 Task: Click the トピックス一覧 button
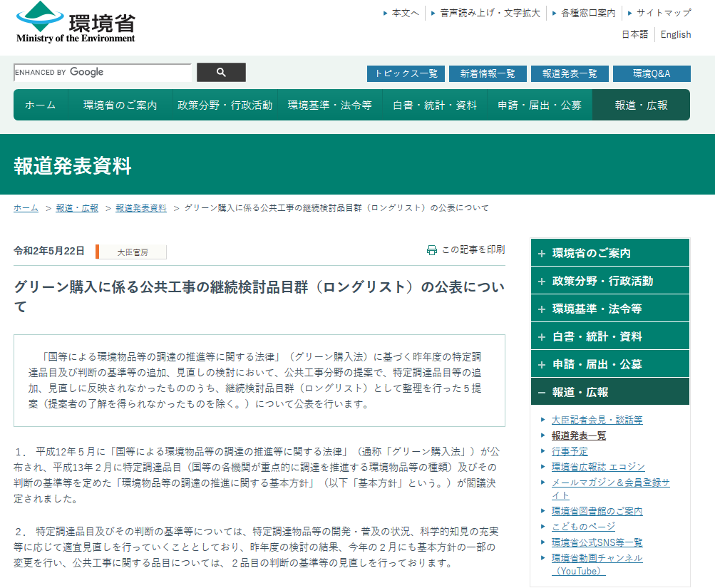(406, 73)
